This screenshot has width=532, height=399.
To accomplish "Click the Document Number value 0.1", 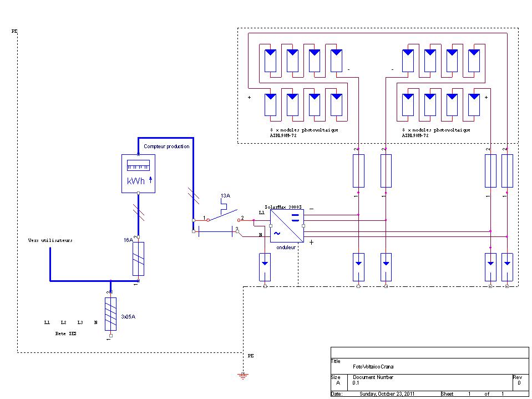I will (x=356, y=383).
